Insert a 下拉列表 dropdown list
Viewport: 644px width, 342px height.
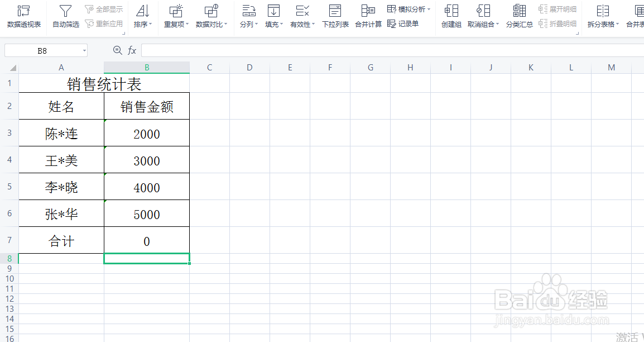[335, 16]
